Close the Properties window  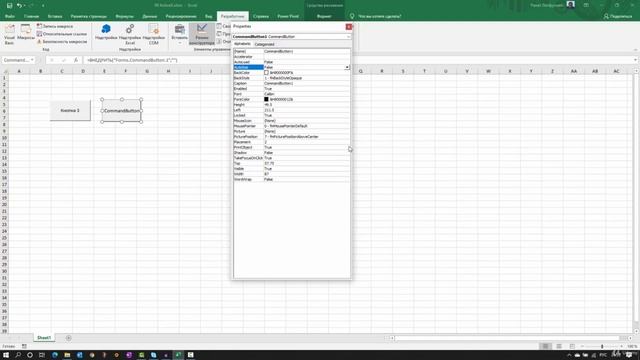click(x=349, y=27)
